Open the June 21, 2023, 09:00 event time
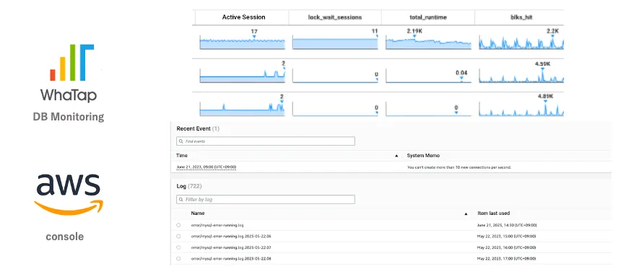 tap(206, 167)
